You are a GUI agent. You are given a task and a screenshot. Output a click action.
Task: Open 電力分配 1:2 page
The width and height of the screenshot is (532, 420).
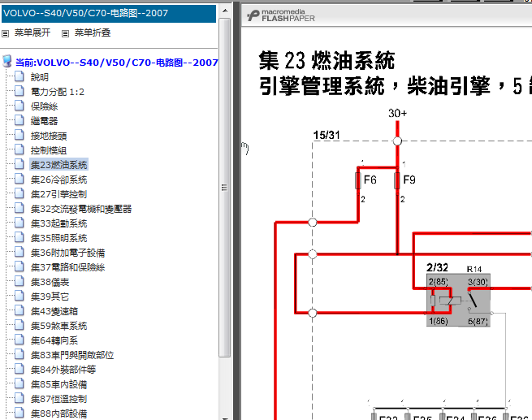tap(58, 92)
